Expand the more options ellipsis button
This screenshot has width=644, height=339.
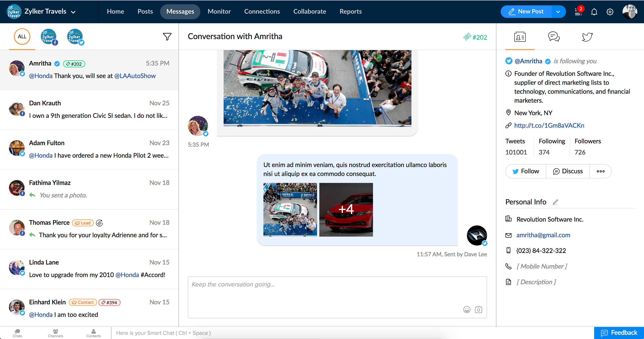click(600, 171)
